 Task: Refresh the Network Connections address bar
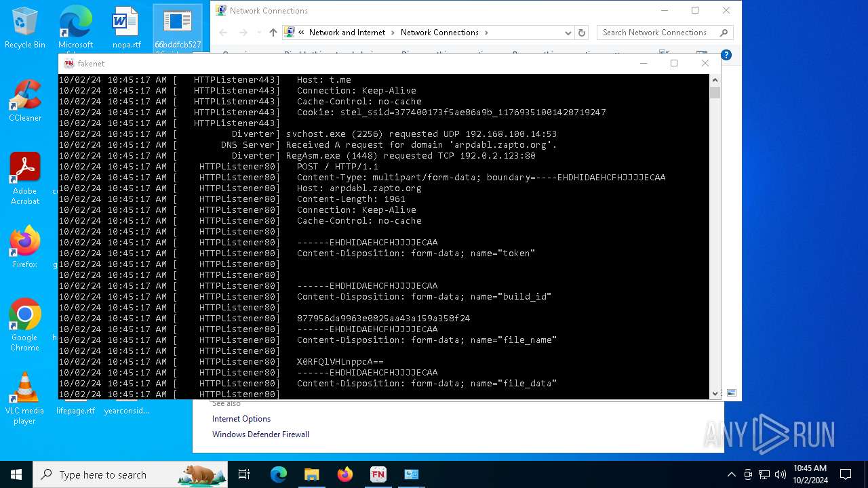pyautogui.click(x=581, y=33)
